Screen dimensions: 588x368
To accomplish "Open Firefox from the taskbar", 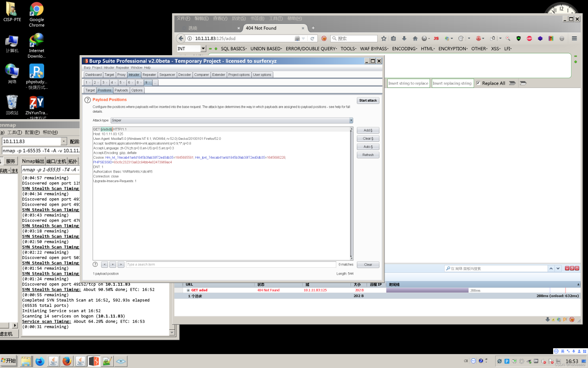I will pos(67,361).
